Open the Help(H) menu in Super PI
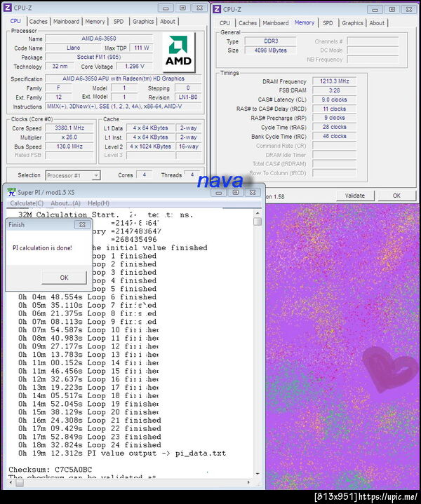Viewport: 421px width, 504px height. pos(98,203)
